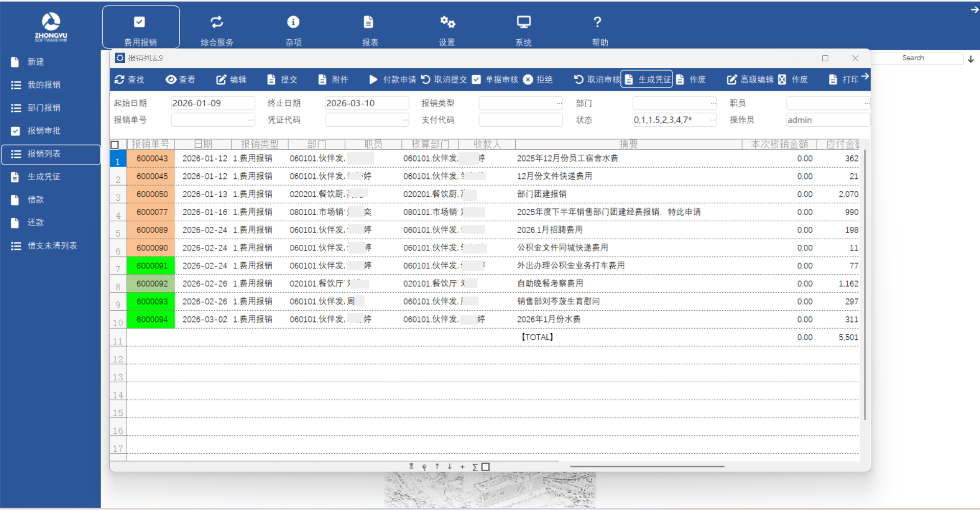Click the 单据审核 checkmark button
The width and height of the screenshot is (980, 510).
[495, 80]
